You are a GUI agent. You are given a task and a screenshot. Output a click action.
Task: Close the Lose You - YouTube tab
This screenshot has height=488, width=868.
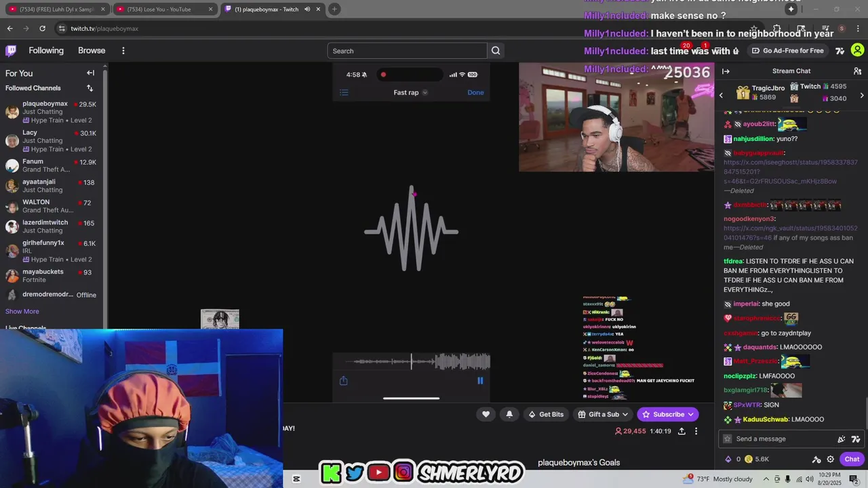coord(210,9)
